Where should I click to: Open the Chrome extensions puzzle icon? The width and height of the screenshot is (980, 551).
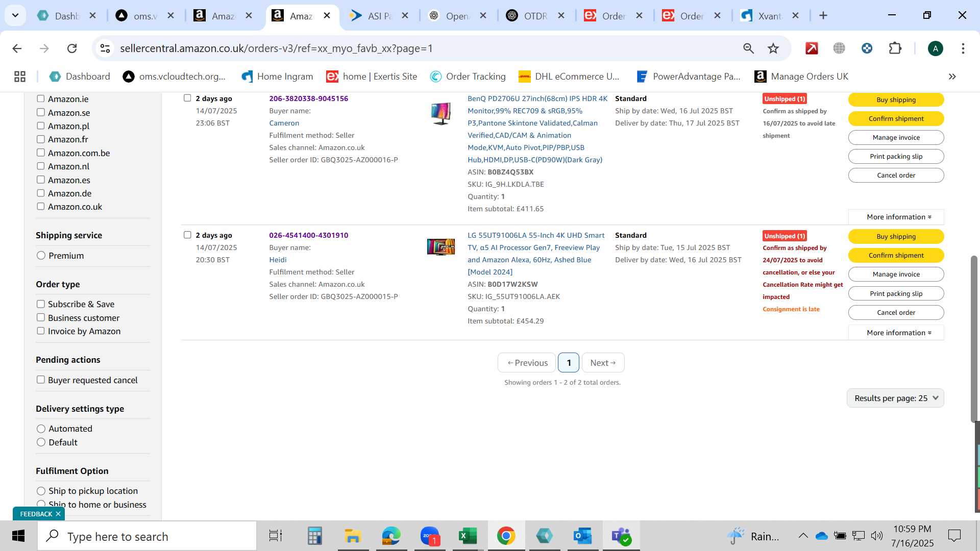coord(895,48)
